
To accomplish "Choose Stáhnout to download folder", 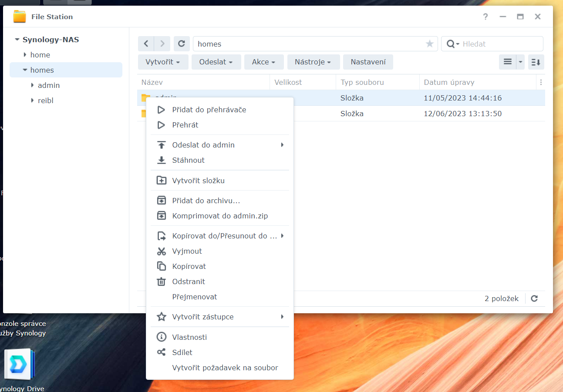I will (x=220, y=160).
